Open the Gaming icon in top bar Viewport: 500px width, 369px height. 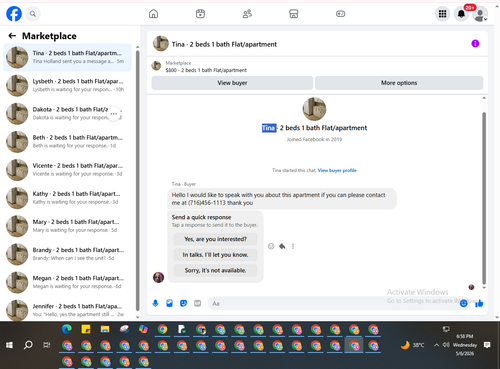tap(340, 14)
